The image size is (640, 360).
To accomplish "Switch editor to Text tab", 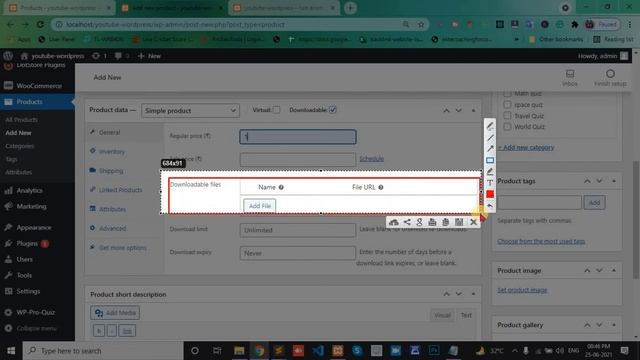I will [x=466, y=315].
